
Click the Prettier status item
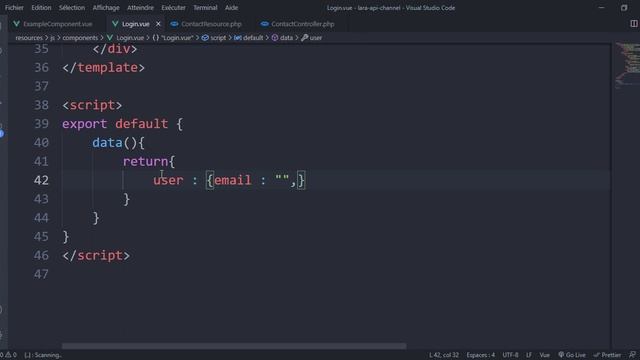pyautogui.click(x=607, y=355)
